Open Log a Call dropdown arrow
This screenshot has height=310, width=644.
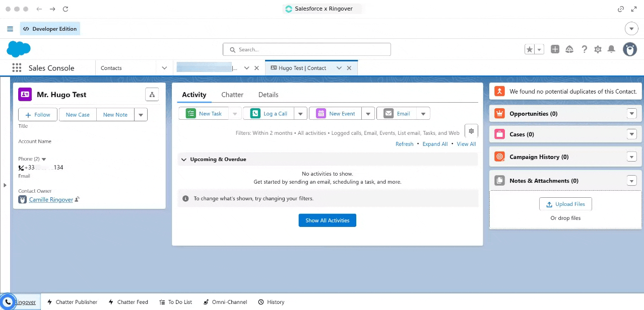(x=300, y=114)
